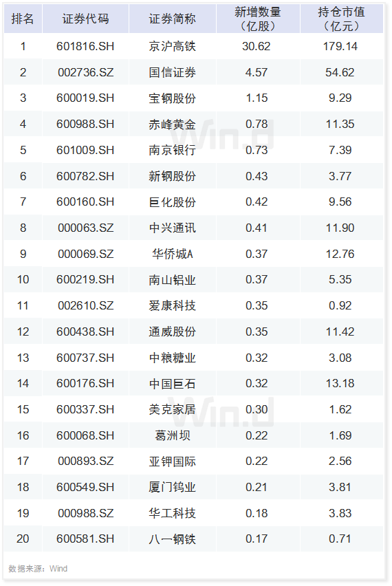
Task: Click market value 3.77
Action: (x=340, y=176)
